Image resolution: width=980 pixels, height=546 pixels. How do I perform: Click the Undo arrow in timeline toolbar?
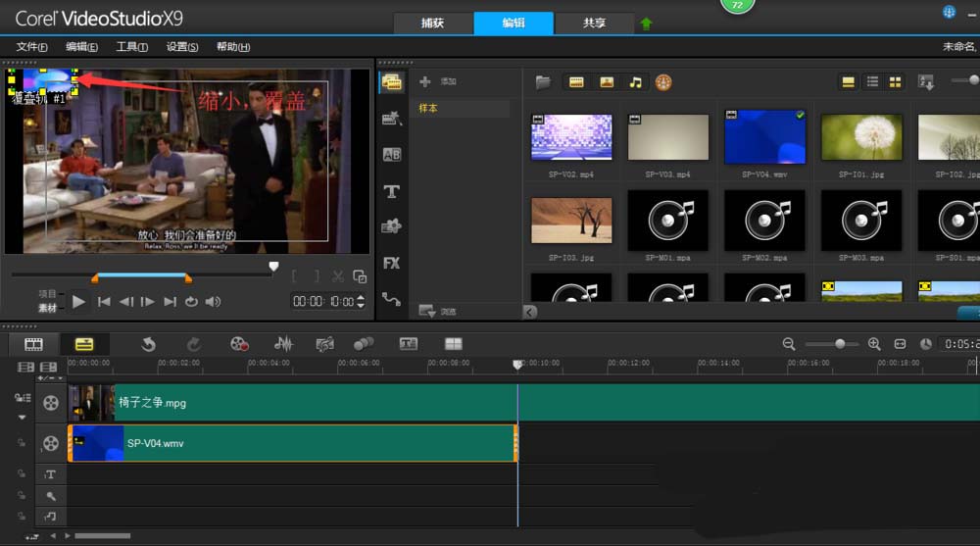point(149,344)
